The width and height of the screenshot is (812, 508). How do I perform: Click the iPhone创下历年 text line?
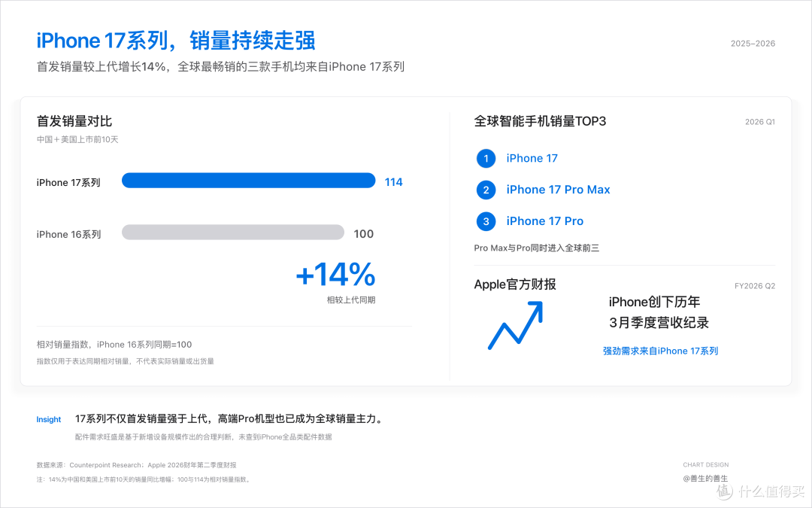tap(655, 302)
